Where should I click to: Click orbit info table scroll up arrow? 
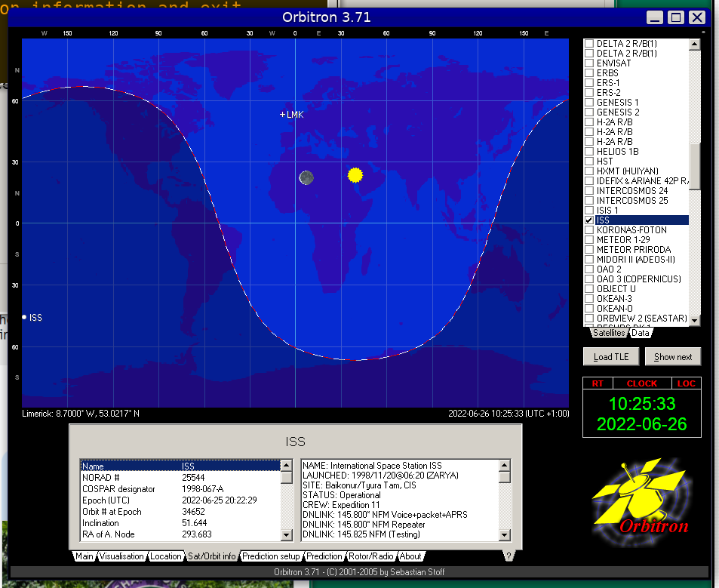pyautogui.click(x=286, y=465)
